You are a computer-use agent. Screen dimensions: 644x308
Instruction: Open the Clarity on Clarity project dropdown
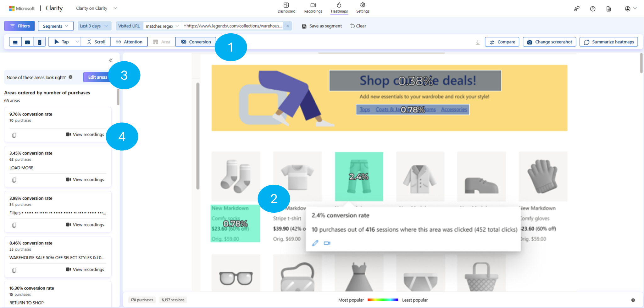96,8
